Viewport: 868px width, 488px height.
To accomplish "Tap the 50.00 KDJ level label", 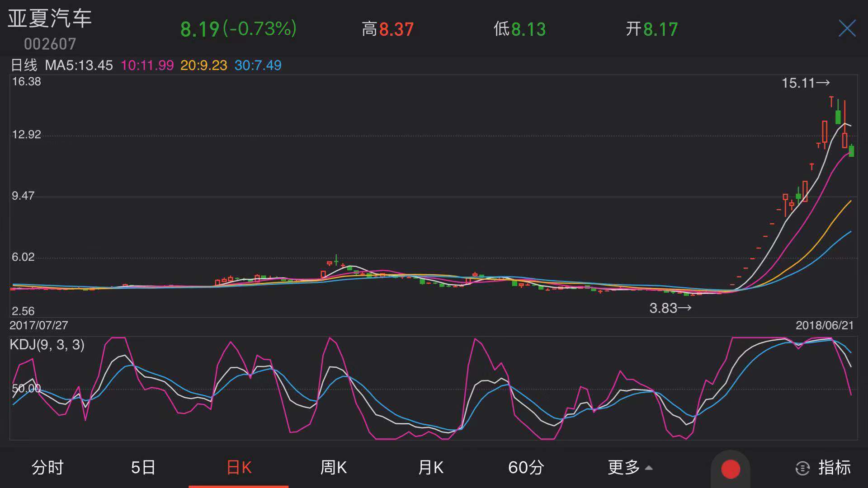I will pos(26,389).
